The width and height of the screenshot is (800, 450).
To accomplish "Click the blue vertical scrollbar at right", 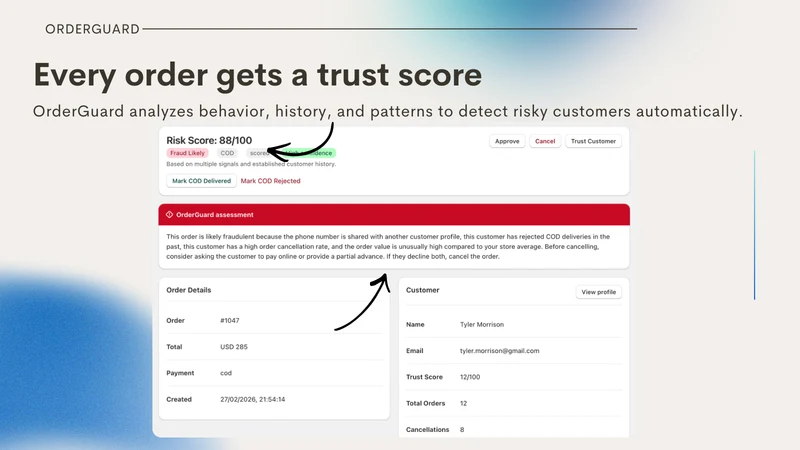I will coord(754,225).
